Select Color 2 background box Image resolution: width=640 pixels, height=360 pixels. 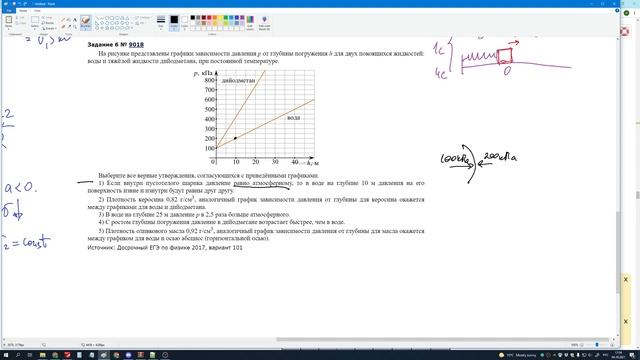[184, 22]
